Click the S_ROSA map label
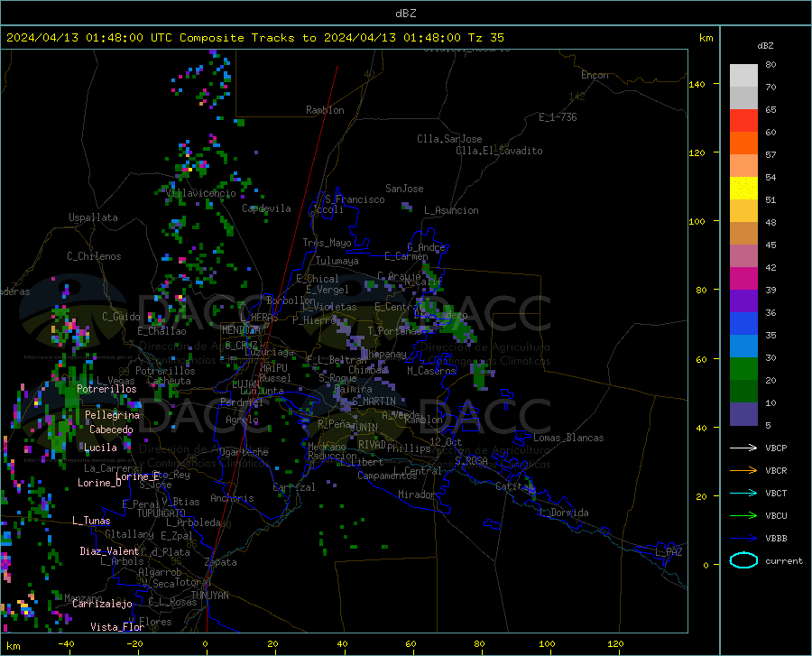 tap(471, 460)
